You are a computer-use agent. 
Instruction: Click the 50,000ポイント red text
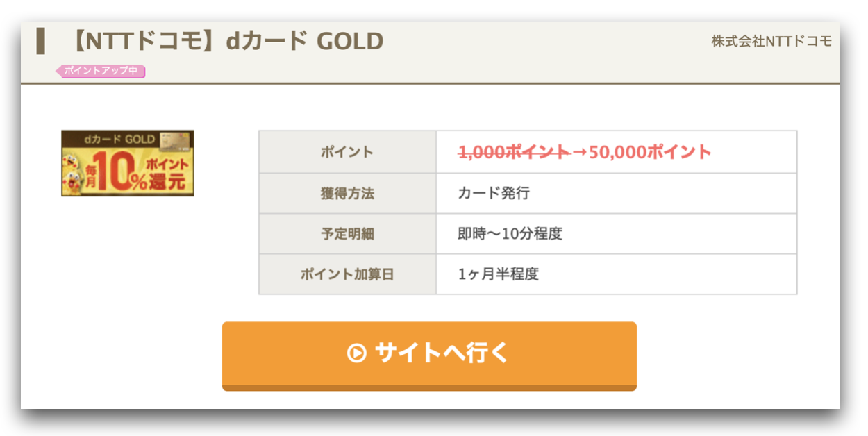pyautogui.click(x=650, y=151)
